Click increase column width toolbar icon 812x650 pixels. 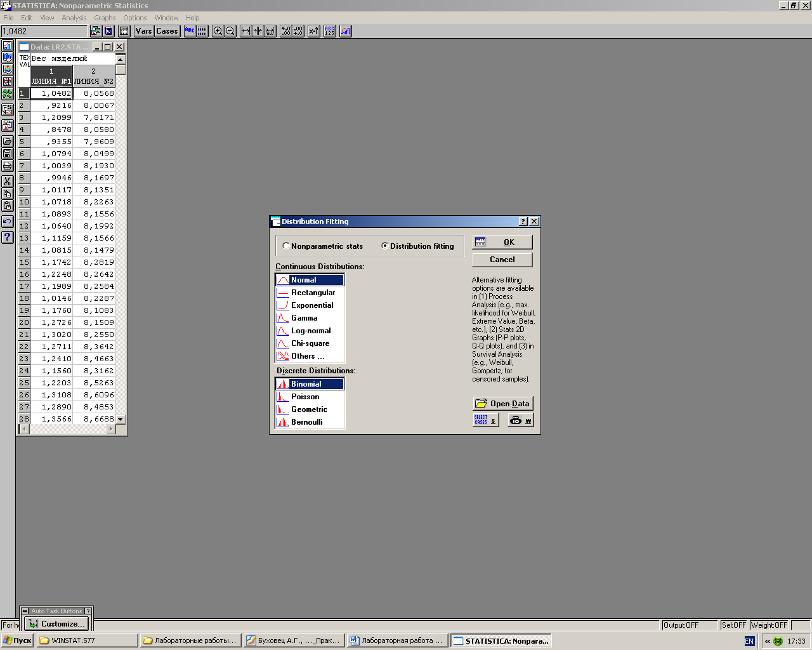(246, 31)
